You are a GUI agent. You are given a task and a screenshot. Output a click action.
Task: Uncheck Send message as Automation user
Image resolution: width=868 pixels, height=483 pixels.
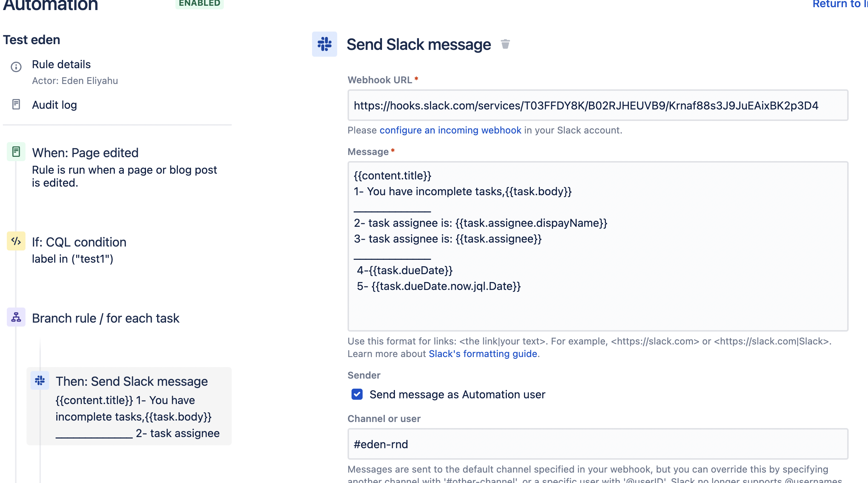point(357,395)
